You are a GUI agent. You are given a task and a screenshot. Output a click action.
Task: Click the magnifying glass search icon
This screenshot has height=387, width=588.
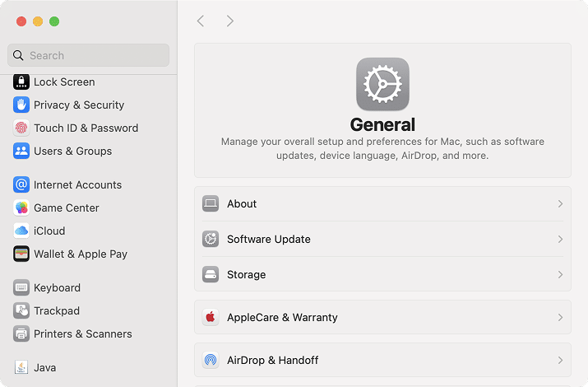coord(18,55)
